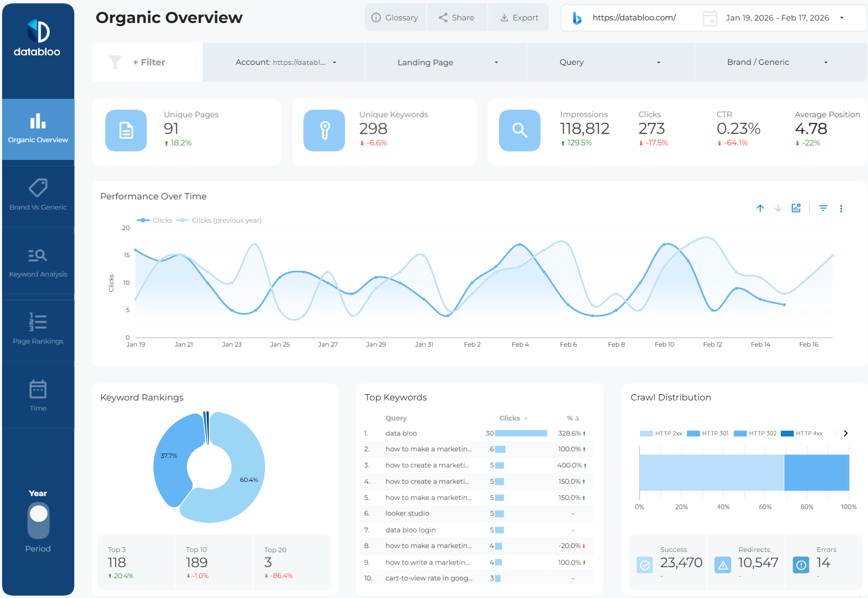
Task: Open Keyword Analysis from the sidebar
Action: (x=38, y=263)
